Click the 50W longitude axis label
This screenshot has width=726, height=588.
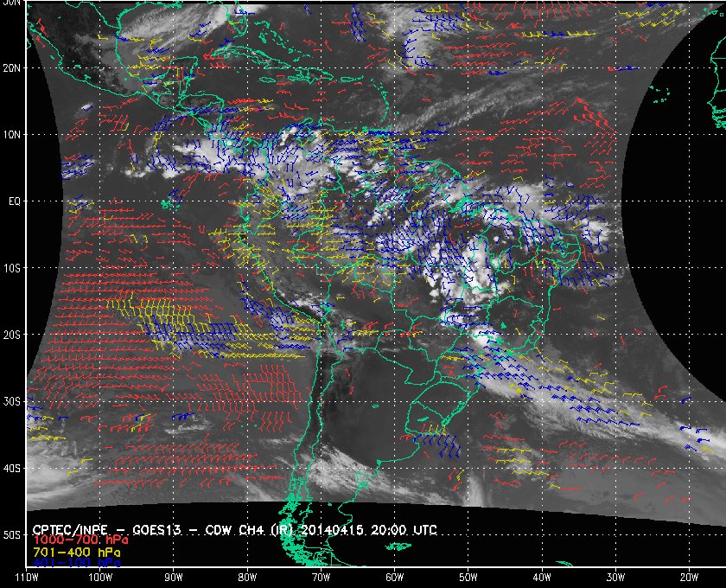pyautogui.click(x=468, y=578)
